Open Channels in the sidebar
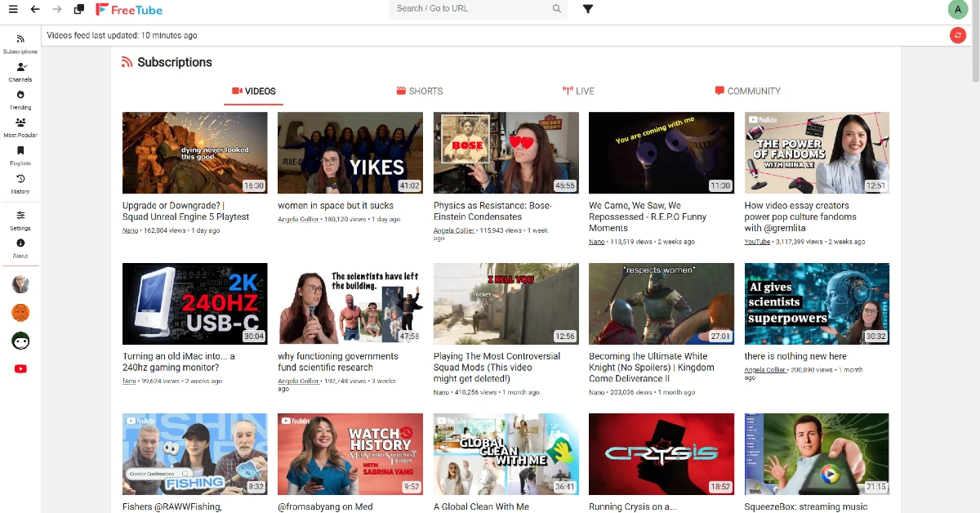Image resolution: width=980 pixels, height=513 pixels. pyautogui.click(x=20, y=72)
